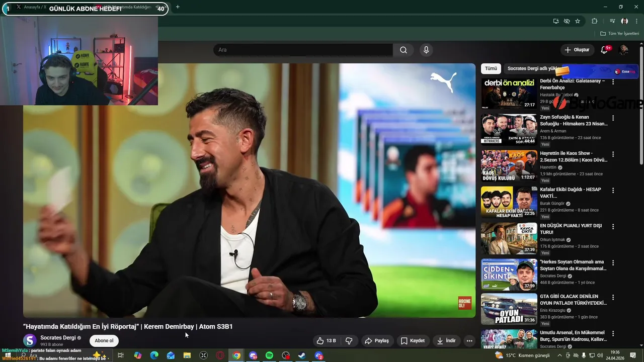
Task: Open Discord from the taskbar
Action: tap(253, 355)
